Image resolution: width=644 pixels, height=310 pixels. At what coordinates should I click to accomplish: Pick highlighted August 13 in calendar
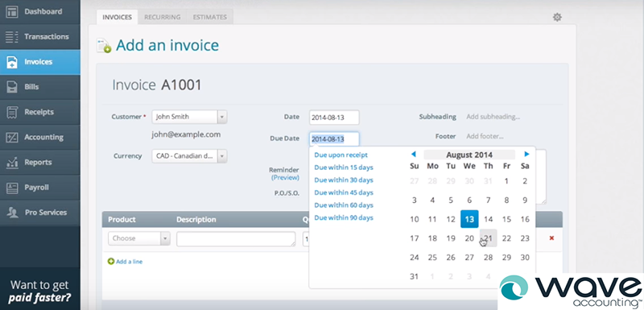(x=469, y=219)
